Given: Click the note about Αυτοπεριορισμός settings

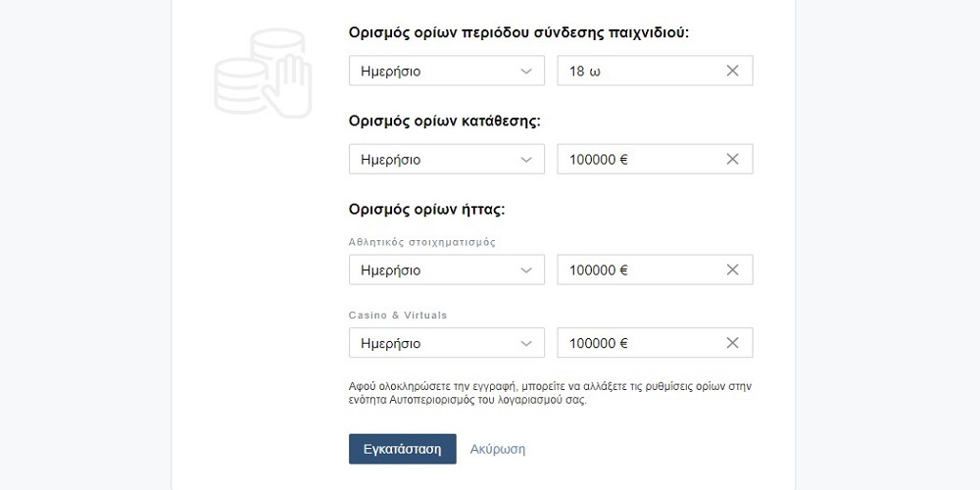Looking at the screenshot, I should [550, 394].
